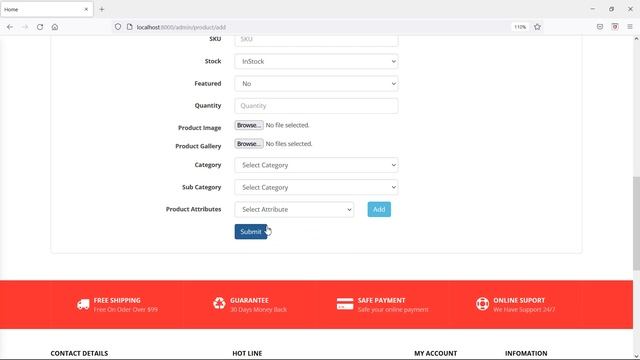Click 'Free On Oder Over $99' text
Image resolution: width=640 pixels, height=360 pixels.
click(x=126, y=310)
